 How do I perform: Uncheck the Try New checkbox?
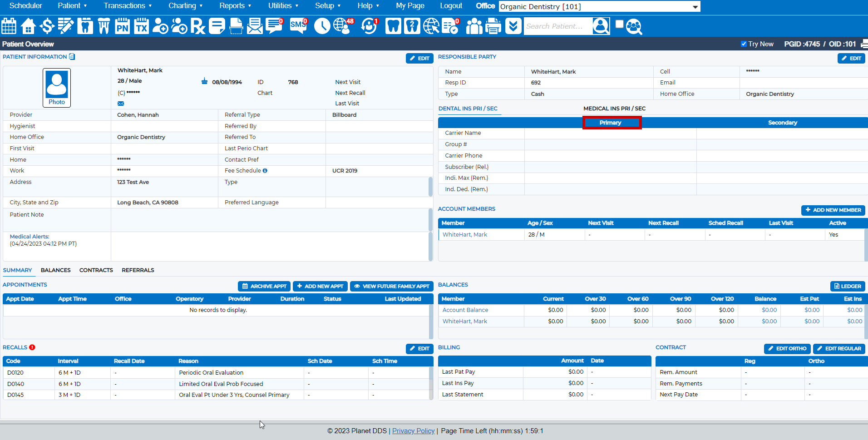coord(744,44)
